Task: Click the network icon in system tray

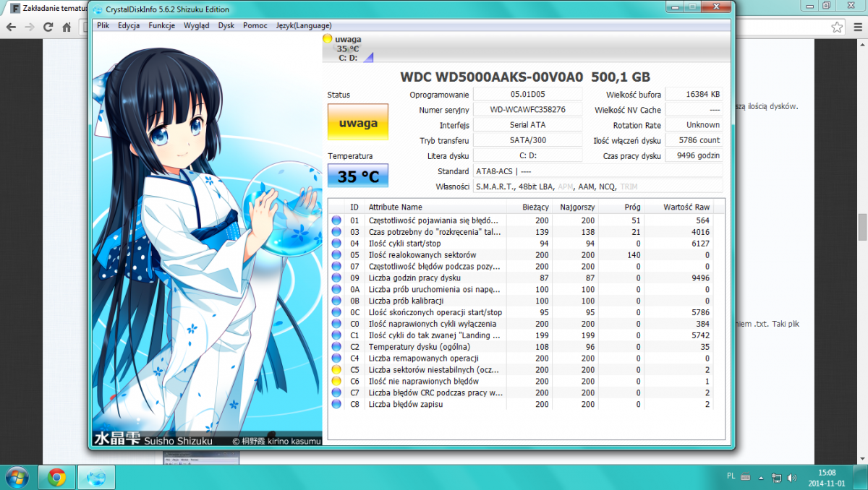Action: [776, 478]
